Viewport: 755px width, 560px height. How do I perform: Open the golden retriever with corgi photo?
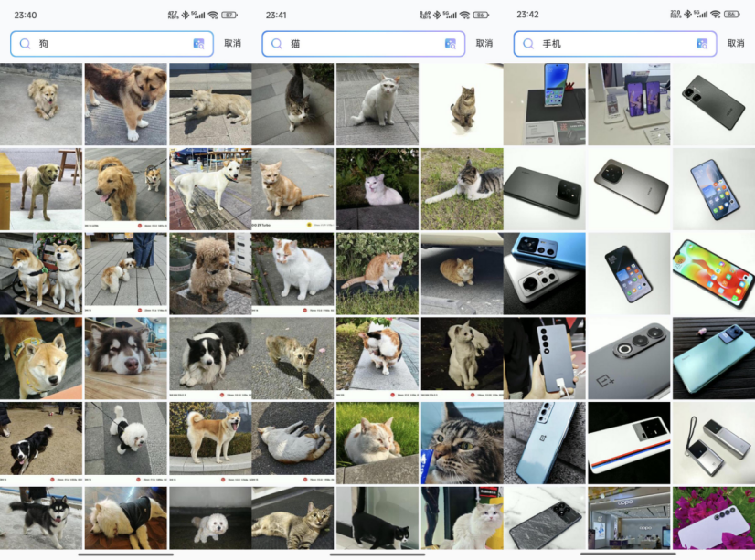pos(125,189)
